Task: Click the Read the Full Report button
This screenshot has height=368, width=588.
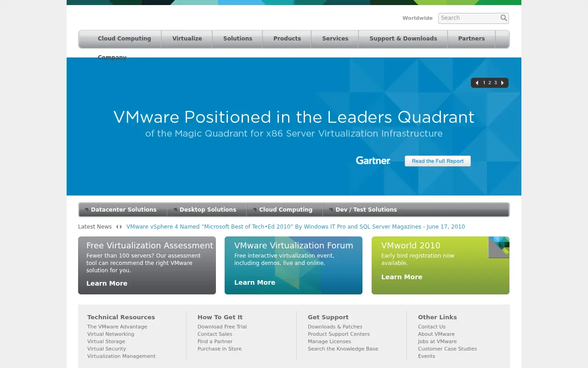Action: pos(438,161)
